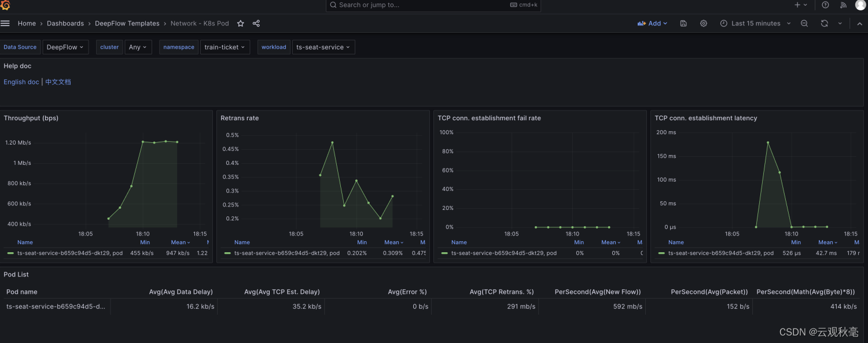Click the Network - K8s Pod breadcrumb

[200, 24]
